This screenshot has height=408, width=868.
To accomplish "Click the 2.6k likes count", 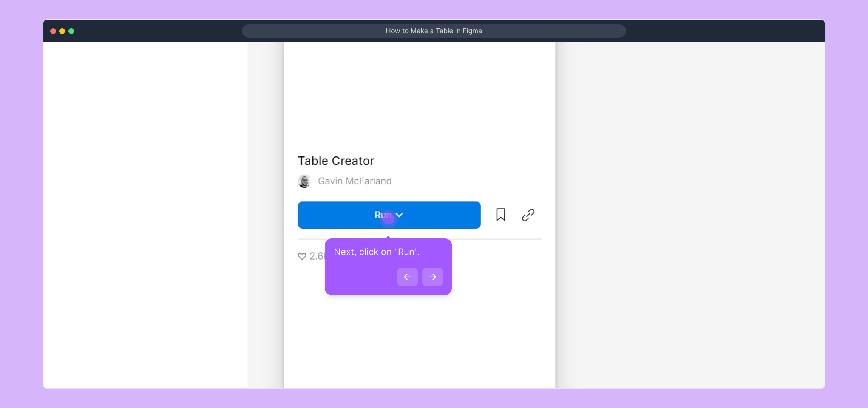I will 317,256.
